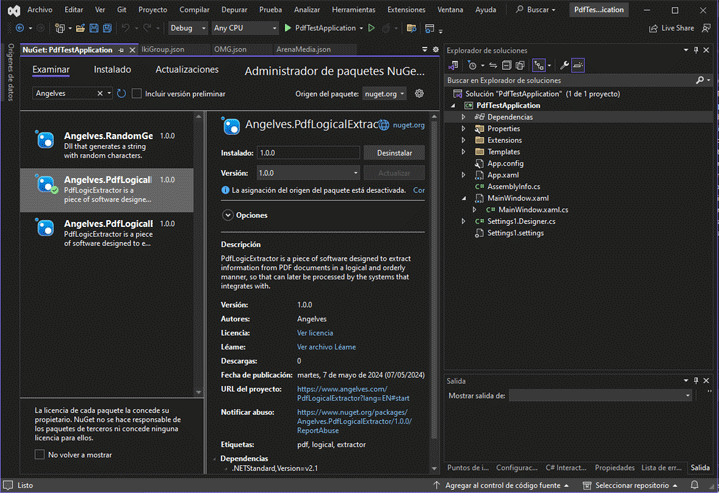Open the package source settings gear
719x493 pixels.
(x=419, y=94)
